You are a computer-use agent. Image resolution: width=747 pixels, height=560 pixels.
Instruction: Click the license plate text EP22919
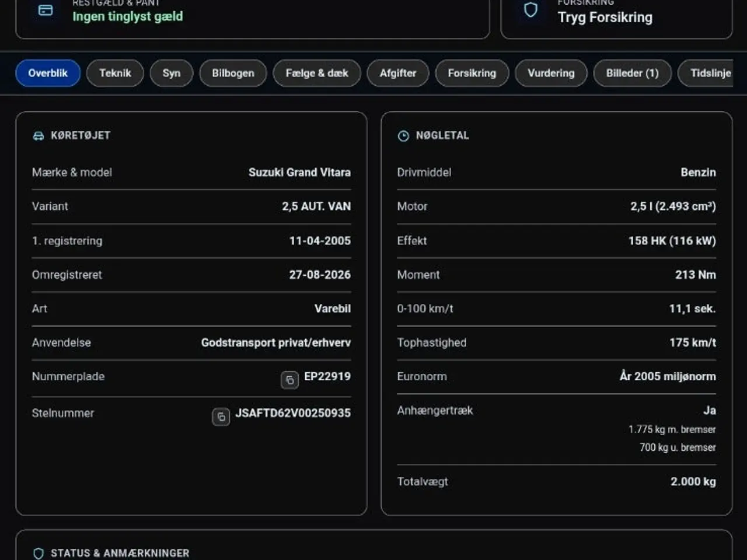coord(327,376)
